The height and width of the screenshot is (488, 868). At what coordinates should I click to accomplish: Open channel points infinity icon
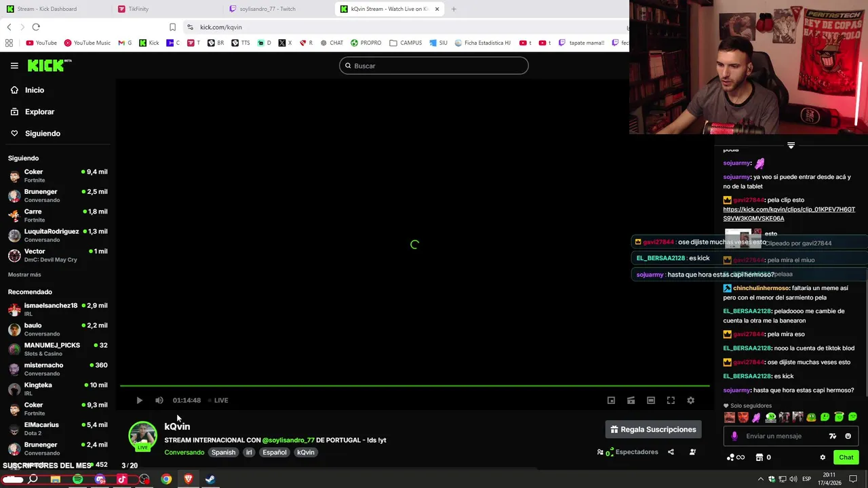coord(735,457)
